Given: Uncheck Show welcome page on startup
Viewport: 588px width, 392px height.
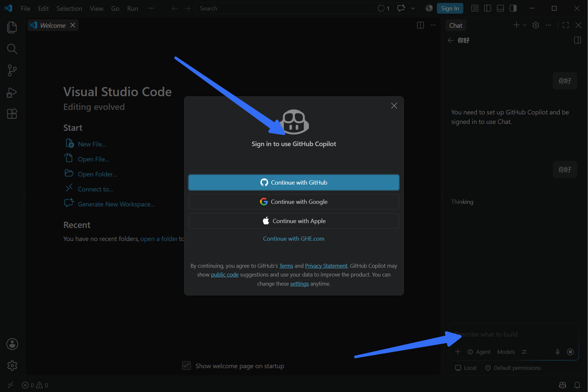Looking at the screenshot, I should (186, 366).
